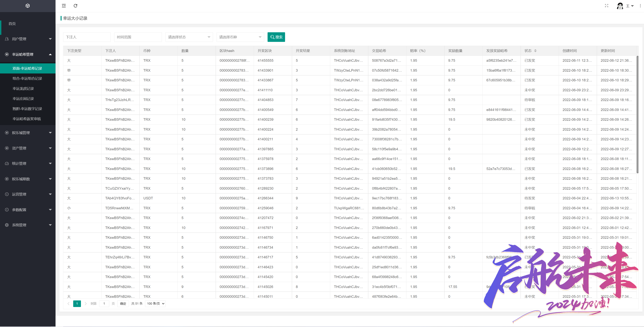Click page number 1 button
Screen dimensions: 644x327
pyautogui.click(x=77, y=303)
